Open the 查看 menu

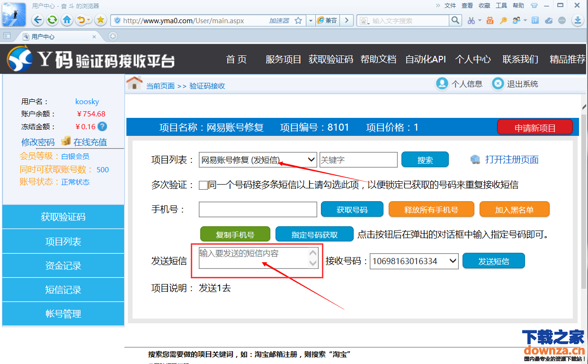click(x=467, y=6)
